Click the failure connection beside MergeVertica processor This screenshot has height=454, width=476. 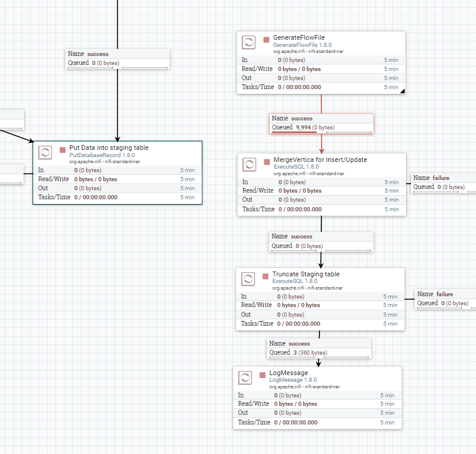coord(444,183)
